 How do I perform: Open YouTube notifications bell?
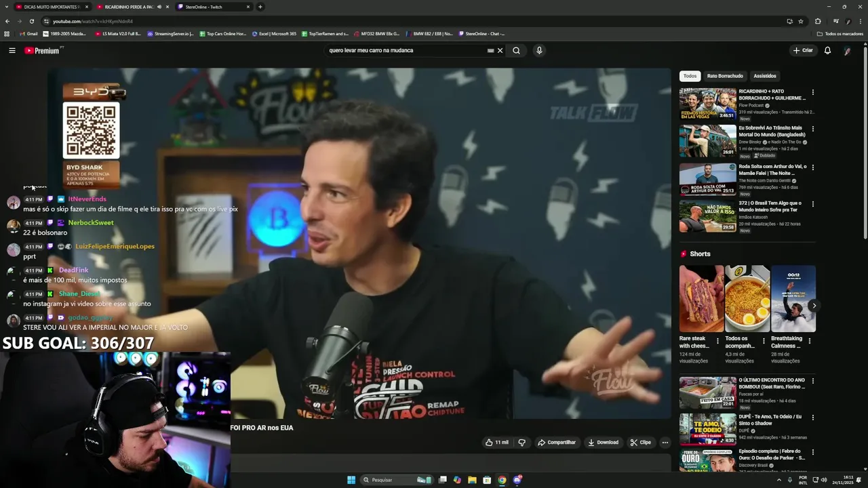click(x=827, y=50)
